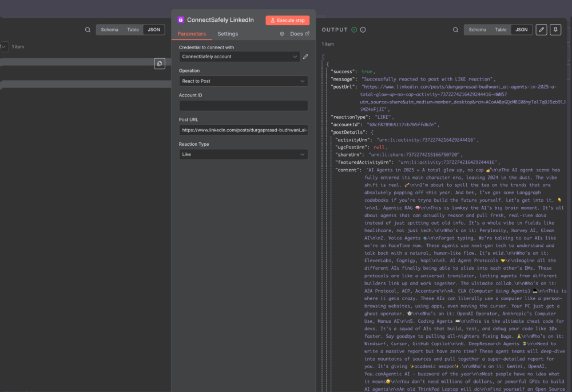Screen dimensions: 572x392
Task: Copy the input data using the copy icon
Action: [160, 63]
